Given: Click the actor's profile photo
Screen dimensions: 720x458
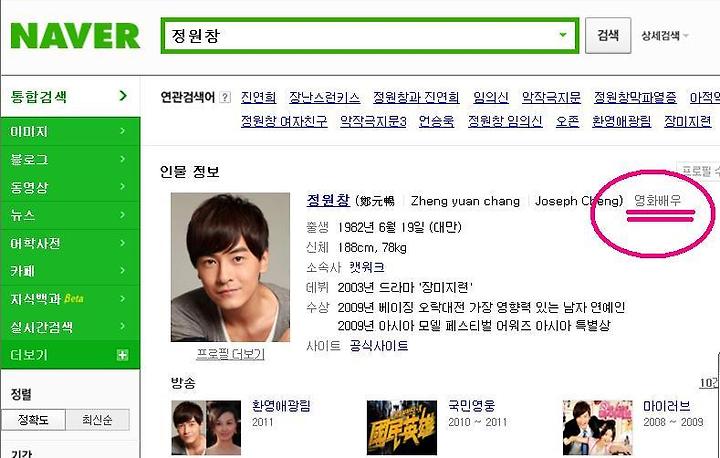Looking at the screenshot, I should (231, 267).
